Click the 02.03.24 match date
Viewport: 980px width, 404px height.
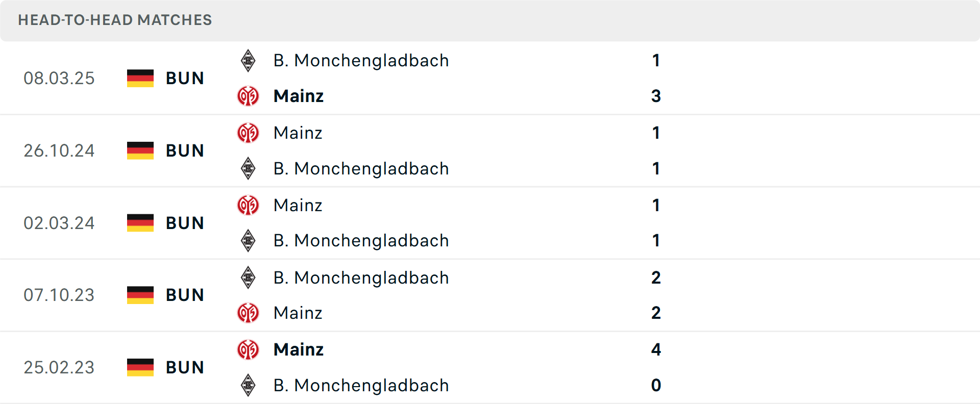click(59, 223)
